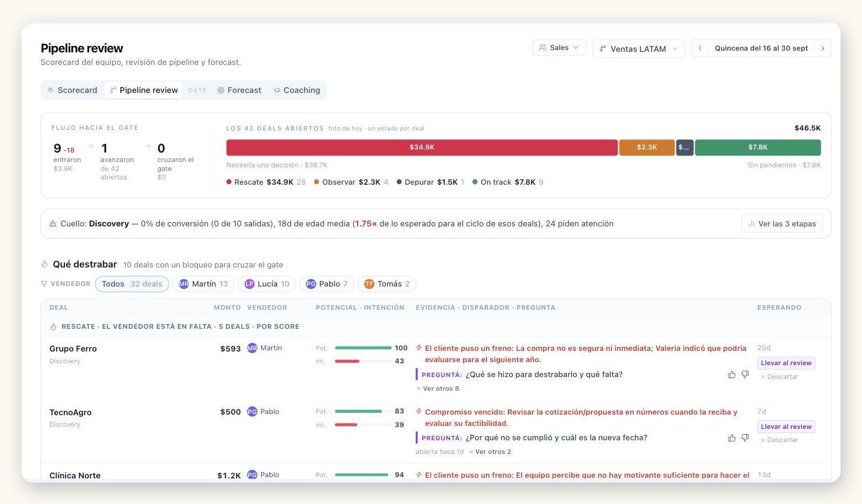Image resolution: width=862 pixels, height=504 pixels.
Task: Click the flame icon beside Qué destrabar
Action: 45,265
